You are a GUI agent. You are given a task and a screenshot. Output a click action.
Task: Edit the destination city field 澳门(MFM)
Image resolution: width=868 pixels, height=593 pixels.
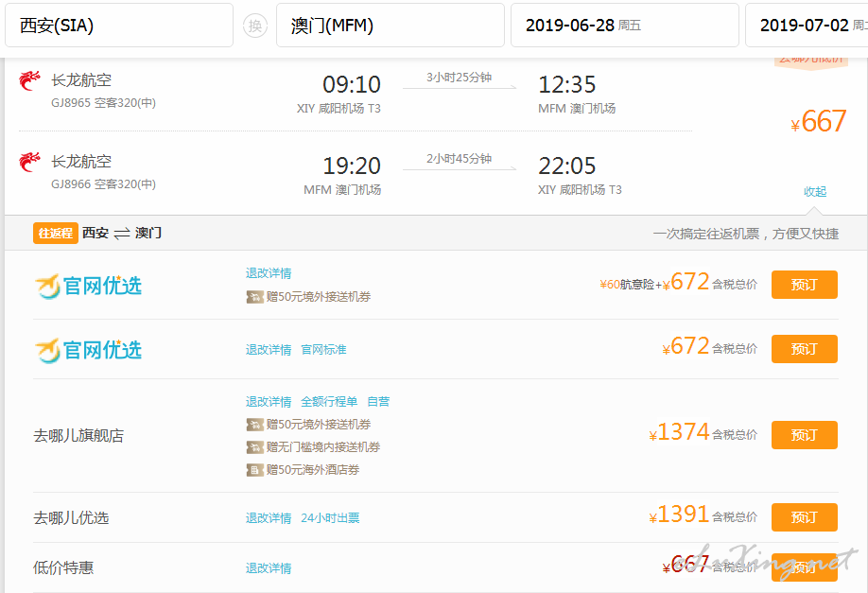391,25
